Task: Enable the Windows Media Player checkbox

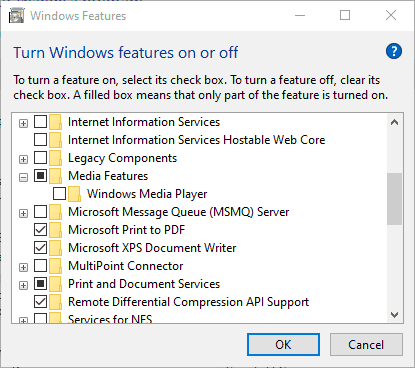Action: point(59,194)
